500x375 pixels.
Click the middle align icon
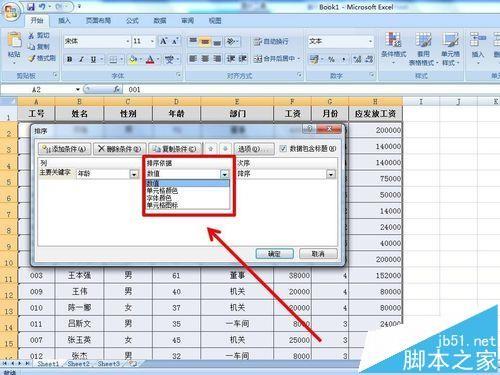pos(205,41)
